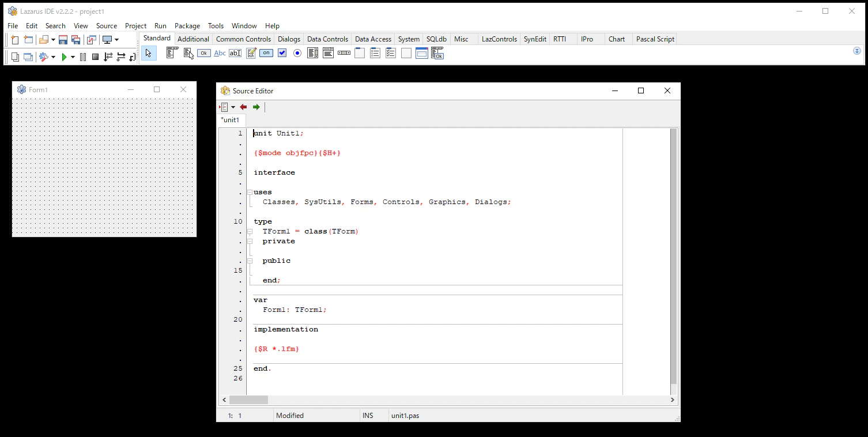The width and height of the screenshot is (868, 437).
Task: Stop program execution
Action: pyautogui.click(x=96, y=56)
